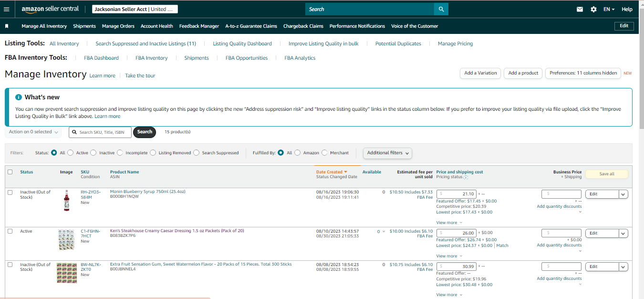The width and height of the screenshot is (644, 299).
Task: Click the Edit button in navigation bar
Action: point(624,26)
